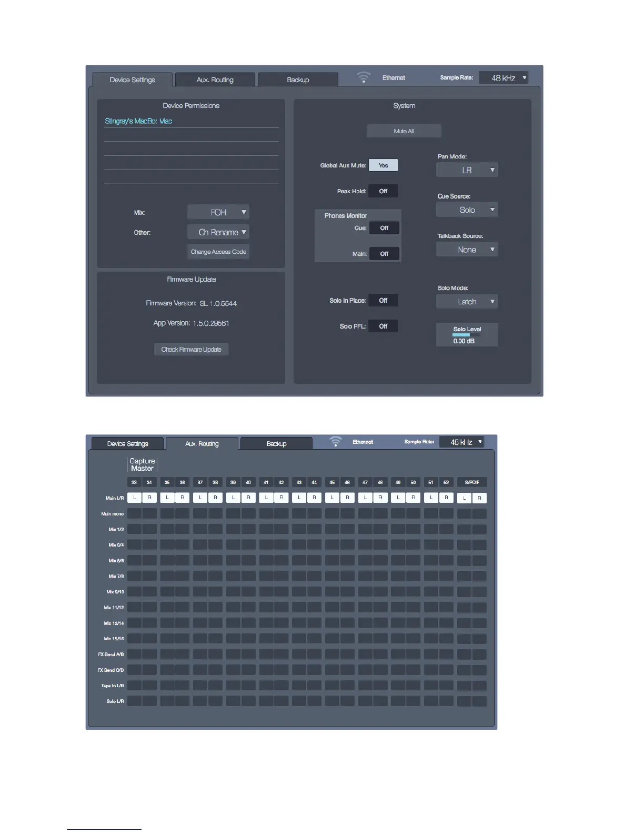Expand the Other Ch Rename dropdown
644x834 pixels.
click(x=218, y=232)
